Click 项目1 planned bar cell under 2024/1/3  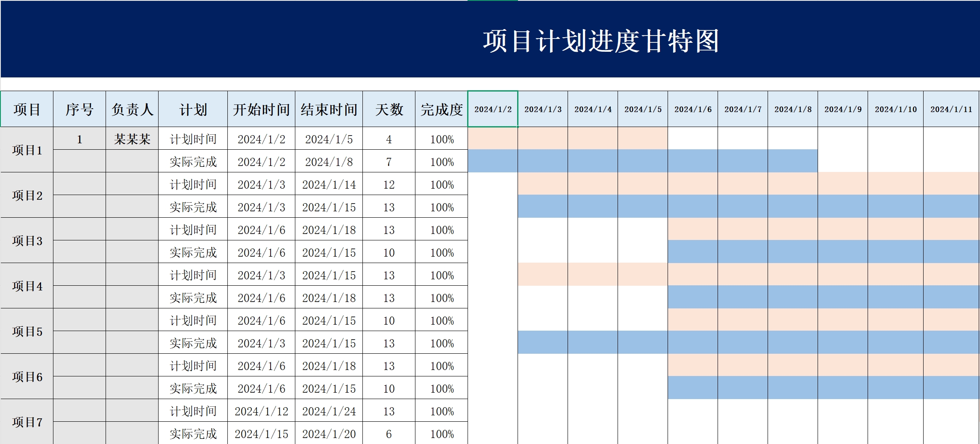543,138
